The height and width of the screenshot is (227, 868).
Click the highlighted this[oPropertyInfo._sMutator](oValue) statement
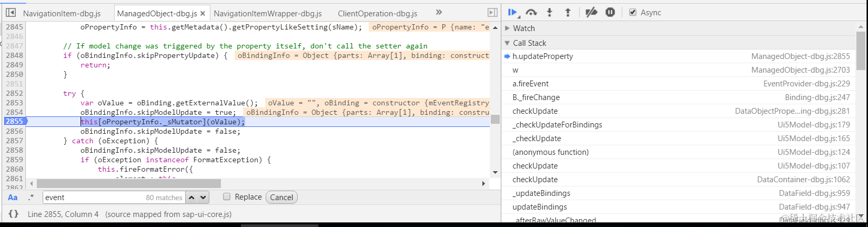point(163,122)
